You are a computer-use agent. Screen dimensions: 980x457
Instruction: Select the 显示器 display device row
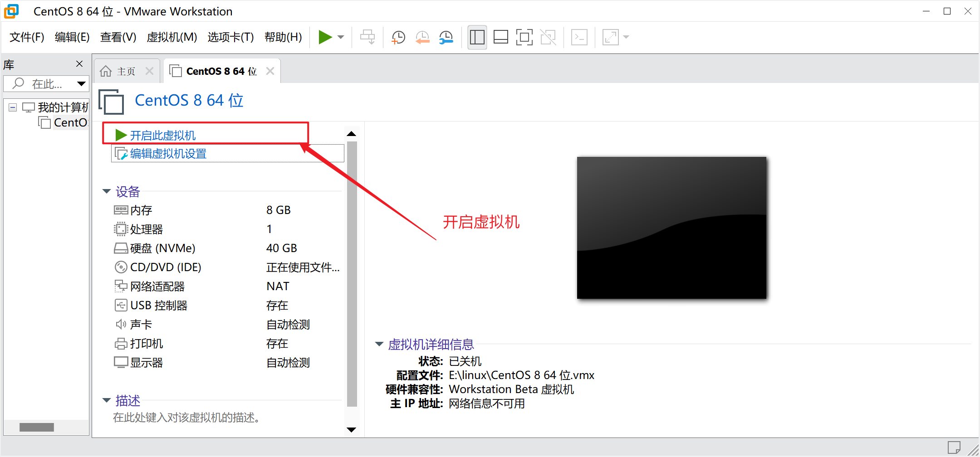click(x=227, y=363)
